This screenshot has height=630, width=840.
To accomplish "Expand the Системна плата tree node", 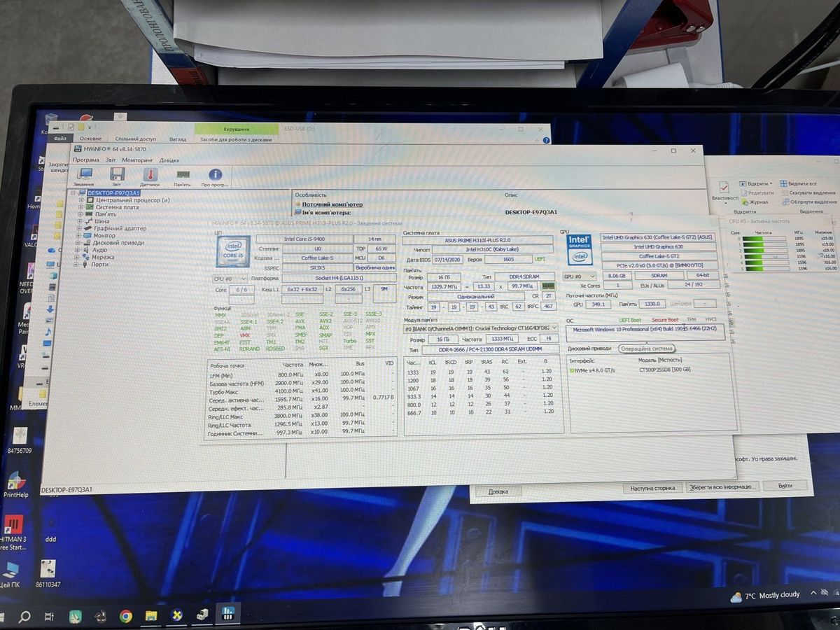I will pos(81,207).
